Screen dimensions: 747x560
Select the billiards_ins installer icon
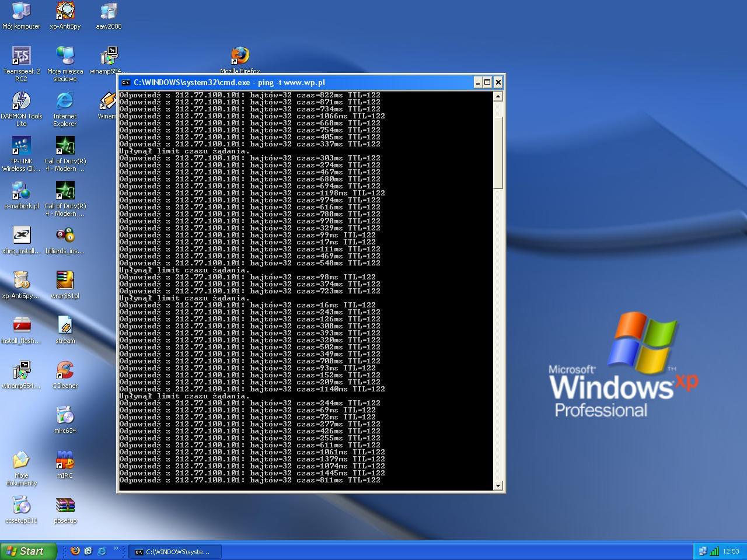(65, 240)
